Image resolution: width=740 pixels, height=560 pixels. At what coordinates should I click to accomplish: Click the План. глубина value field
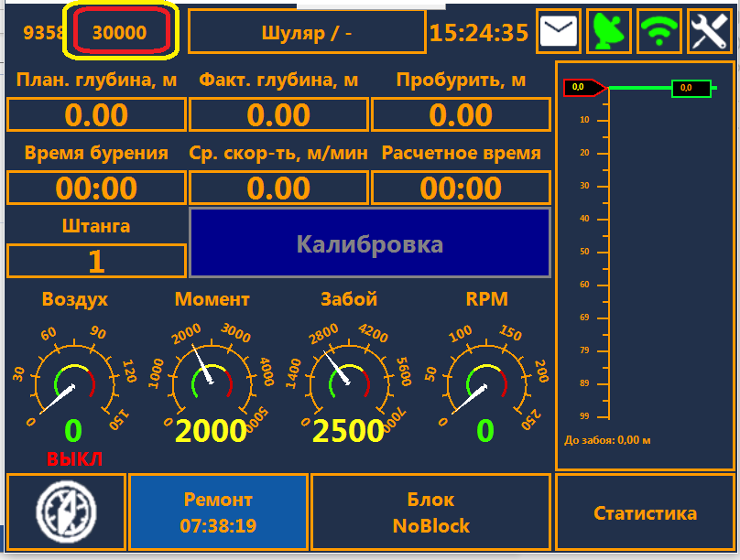96,115
